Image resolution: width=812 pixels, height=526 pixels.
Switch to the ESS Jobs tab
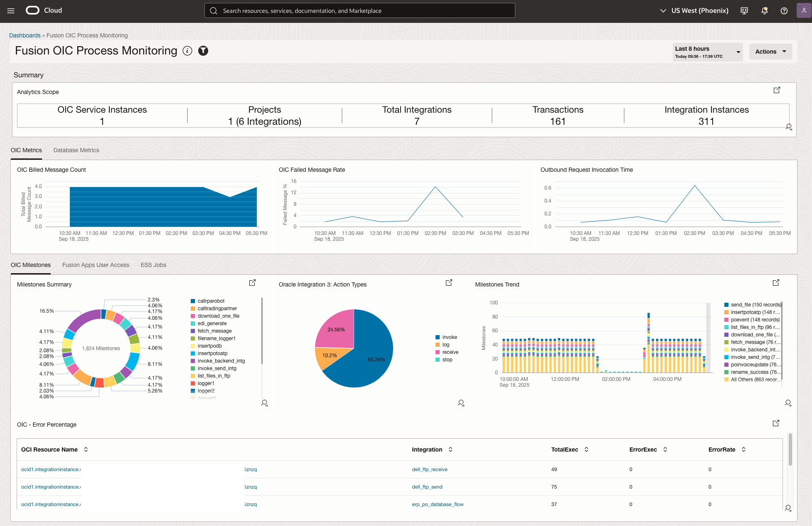pyautogui.click(x=153, y=265)
